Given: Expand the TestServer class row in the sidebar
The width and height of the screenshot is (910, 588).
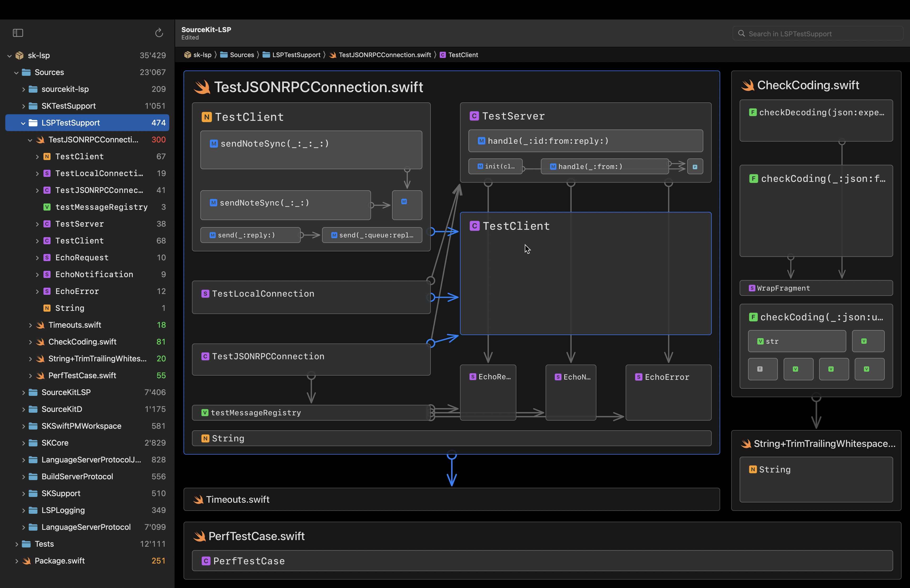Looking at the screenshot, I should [37, 224].
